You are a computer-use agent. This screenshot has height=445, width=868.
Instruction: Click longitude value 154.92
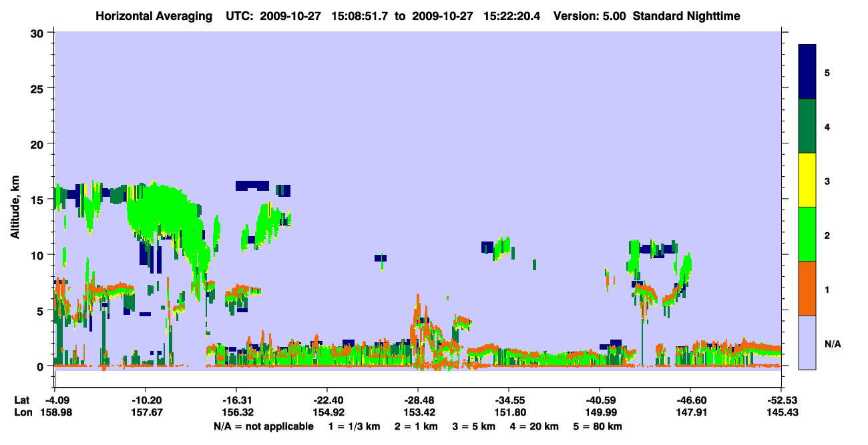[327, 413]
